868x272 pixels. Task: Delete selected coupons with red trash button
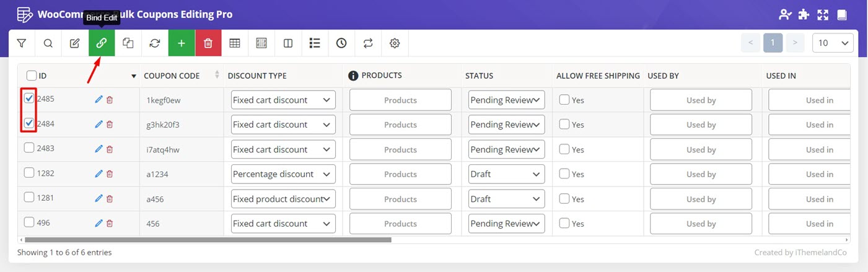(x=208, y=43)
